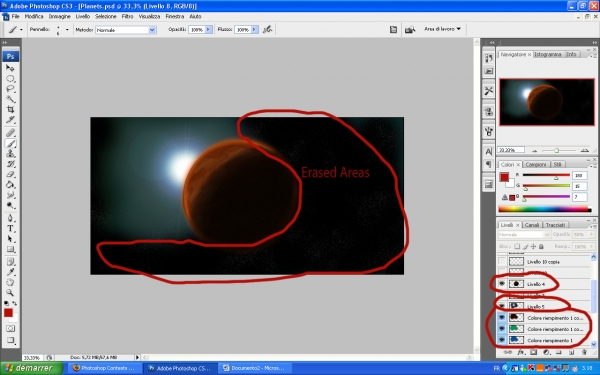600x375 pixels.
Task: Select the Notes tool
Action: point(10,262)
